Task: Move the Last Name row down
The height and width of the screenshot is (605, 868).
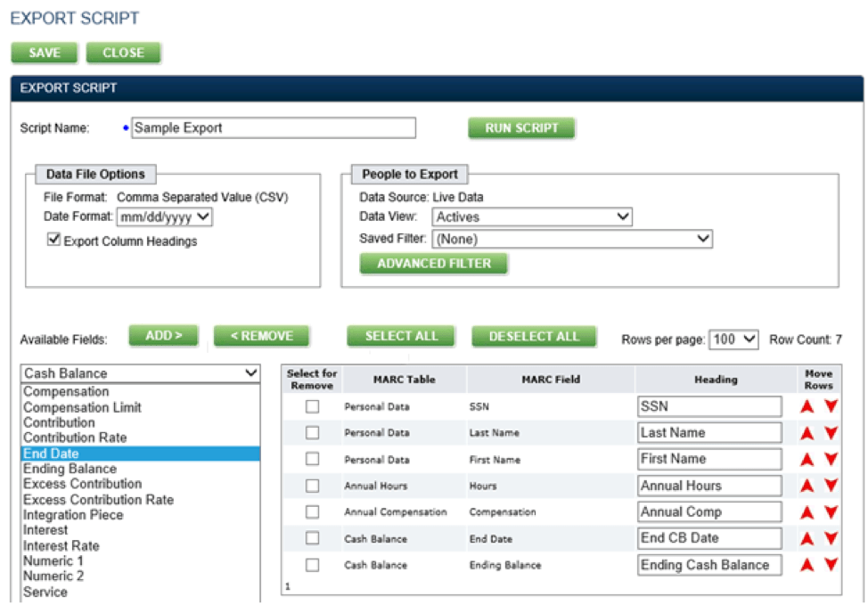Action: click(x=831, y=432)
